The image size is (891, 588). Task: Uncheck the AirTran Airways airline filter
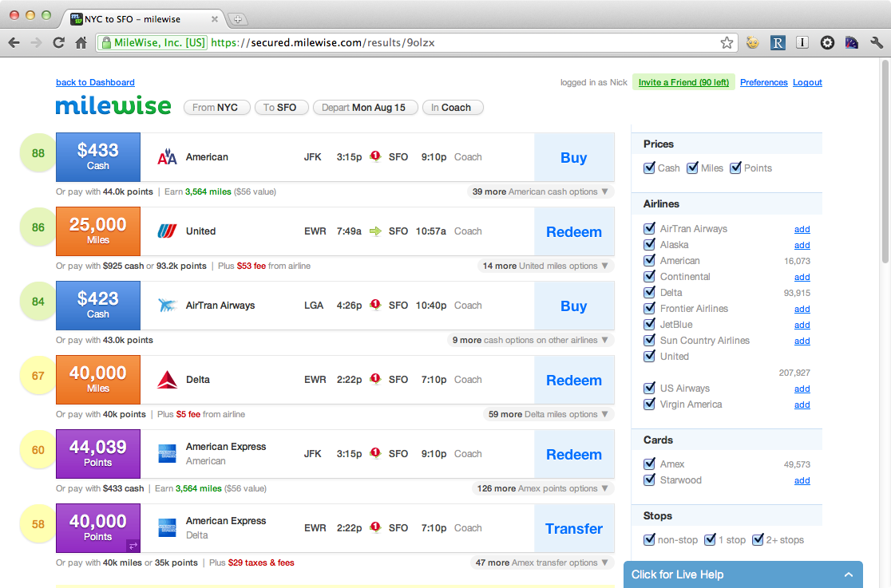click(649, 228)
